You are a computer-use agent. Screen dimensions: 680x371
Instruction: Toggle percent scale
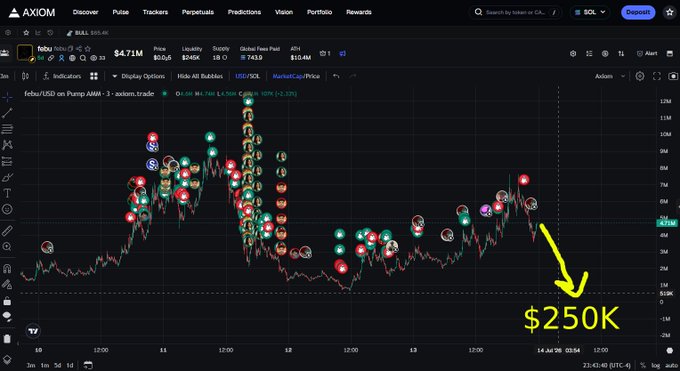coord(643,365)
